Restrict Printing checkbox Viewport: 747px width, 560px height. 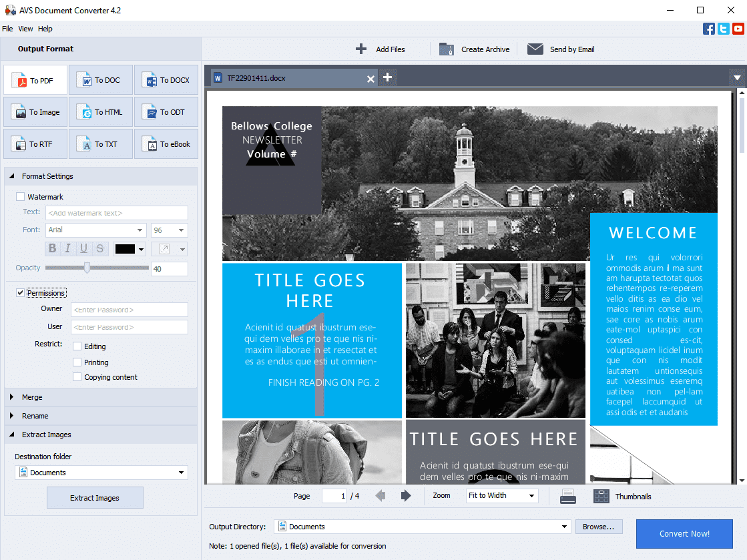77,362
